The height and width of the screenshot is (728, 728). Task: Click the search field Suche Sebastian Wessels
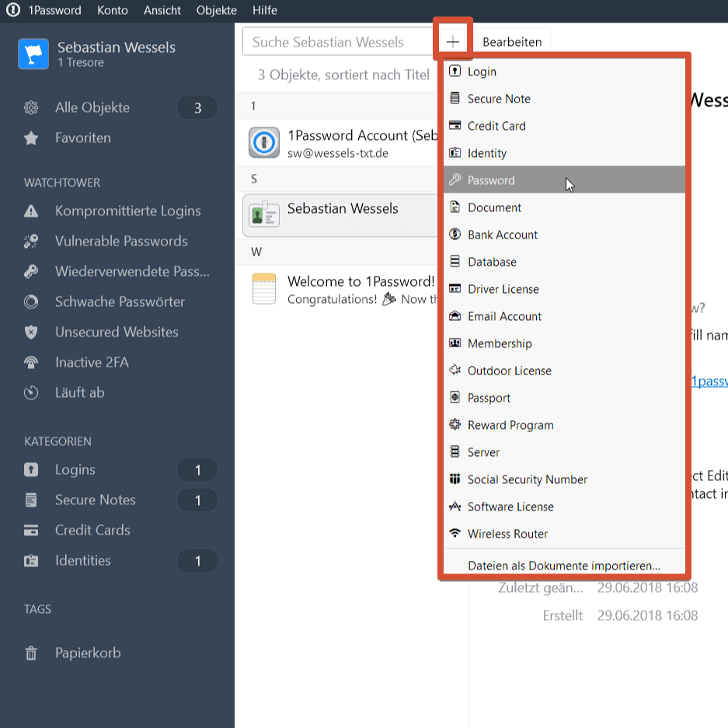339,42
